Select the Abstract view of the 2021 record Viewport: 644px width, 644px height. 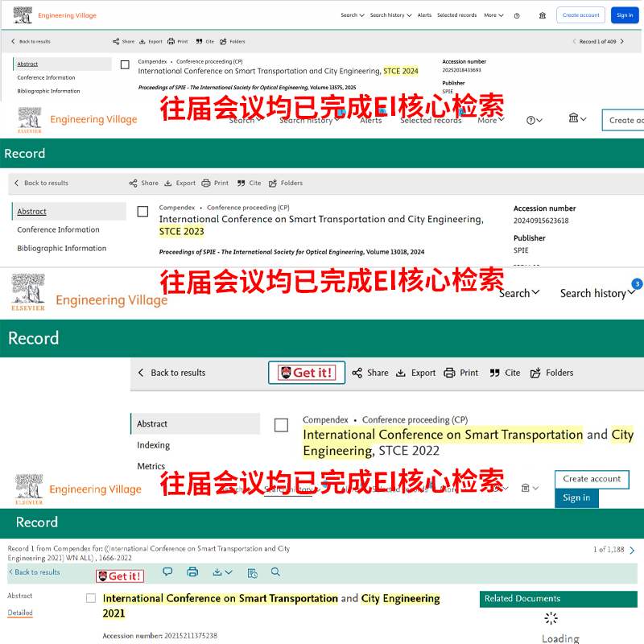[19, 596]
